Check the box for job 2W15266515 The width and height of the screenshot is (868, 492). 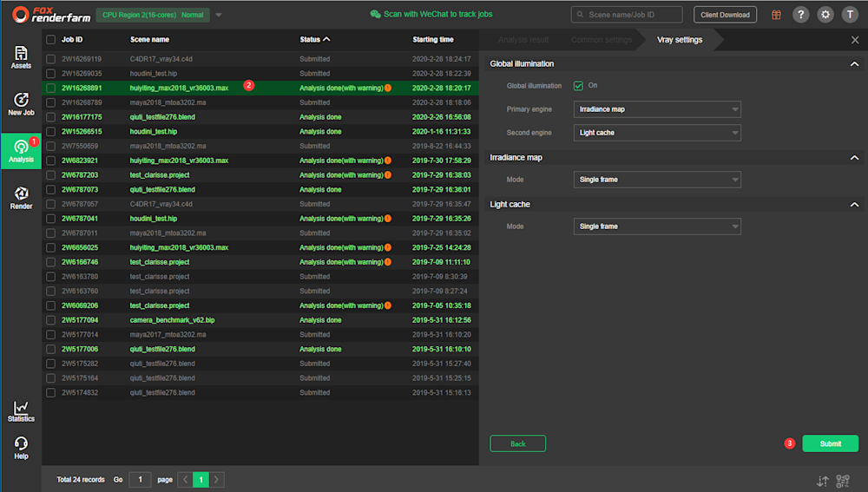point(51,132)
